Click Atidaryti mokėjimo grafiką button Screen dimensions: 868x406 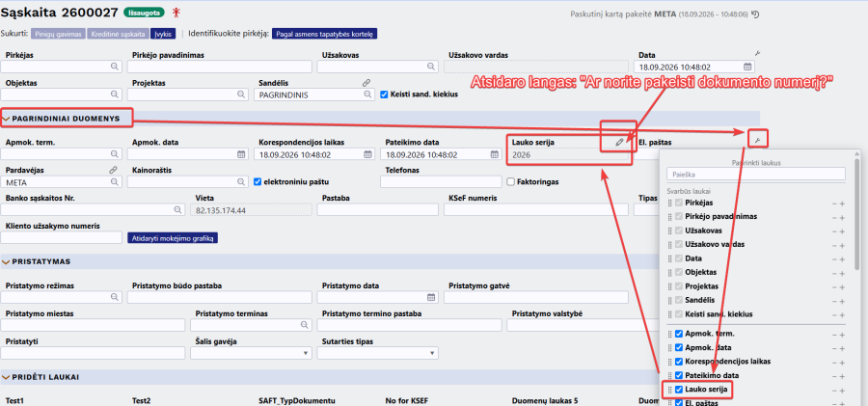pyautogui.click(x=173, y=238)
